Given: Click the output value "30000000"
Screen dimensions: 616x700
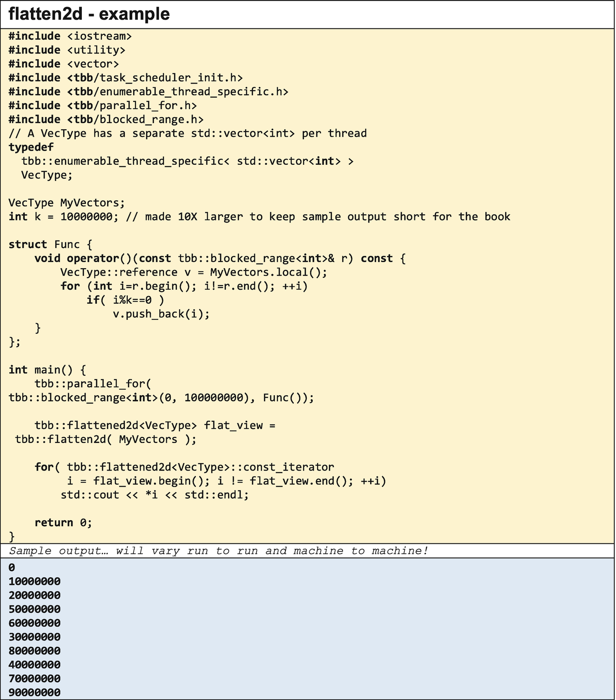Looking at the screenshot, I should (x=35, y=637).
